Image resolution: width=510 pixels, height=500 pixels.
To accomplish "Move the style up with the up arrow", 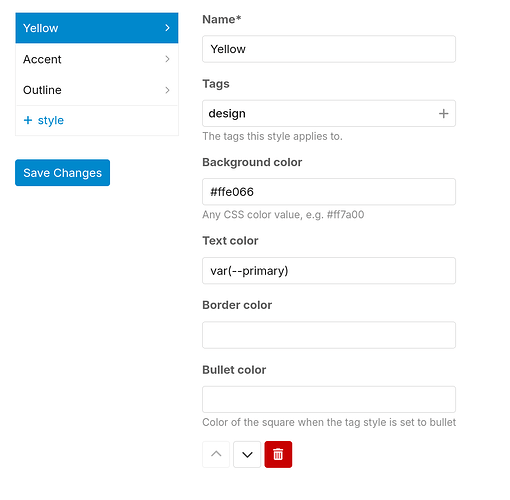I will coord(216,454).
